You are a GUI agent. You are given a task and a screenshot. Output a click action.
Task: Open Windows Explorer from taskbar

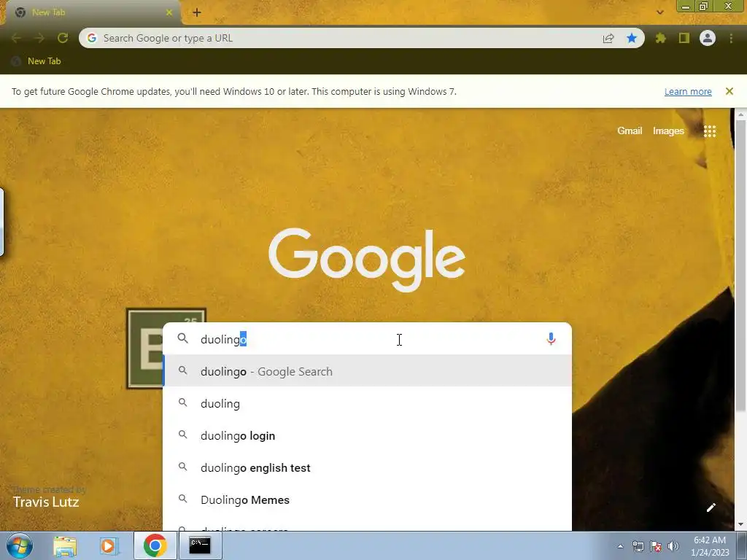pos(65,545)
